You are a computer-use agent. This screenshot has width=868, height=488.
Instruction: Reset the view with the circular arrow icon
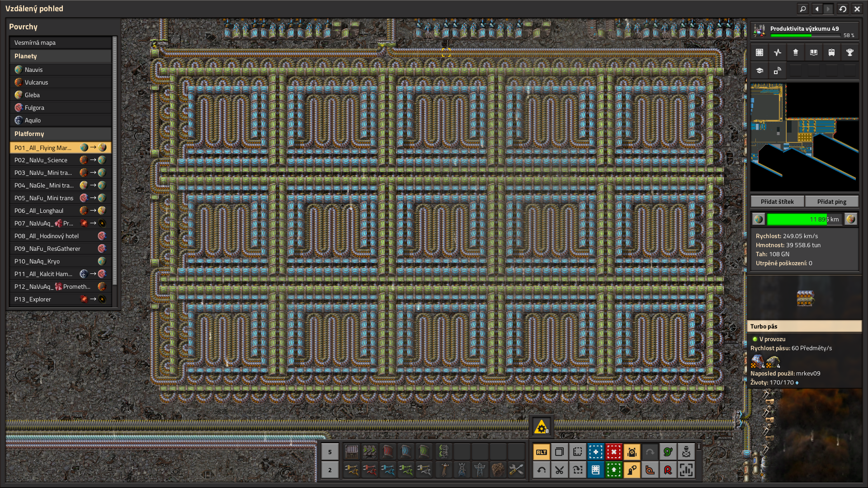(x=843, y=9)
